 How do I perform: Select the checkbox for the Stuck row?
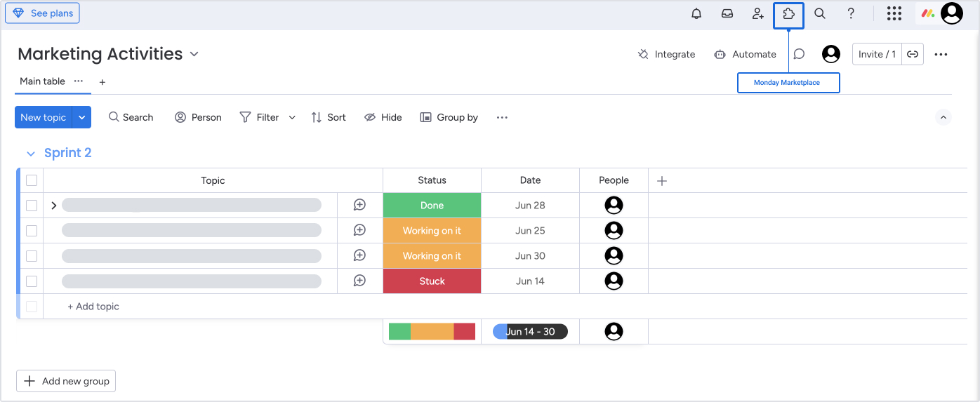(32, 281)
